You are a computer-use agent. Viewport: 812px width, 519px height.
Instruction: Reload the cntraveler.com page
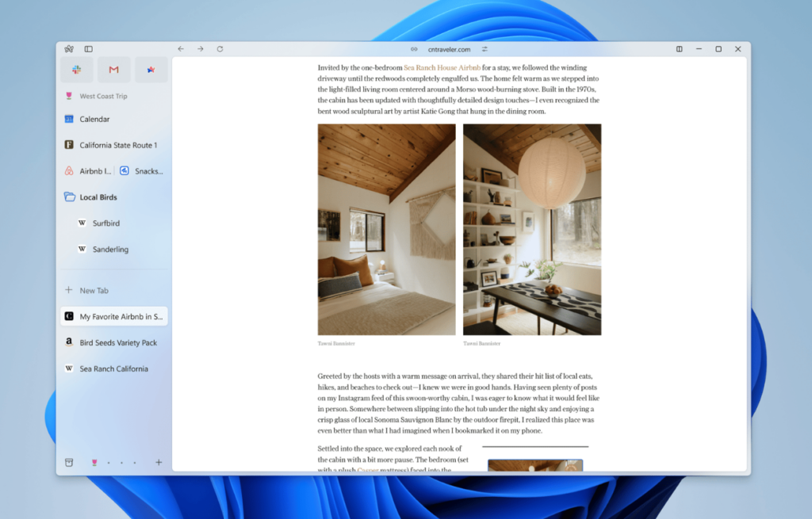coord(220,48)
